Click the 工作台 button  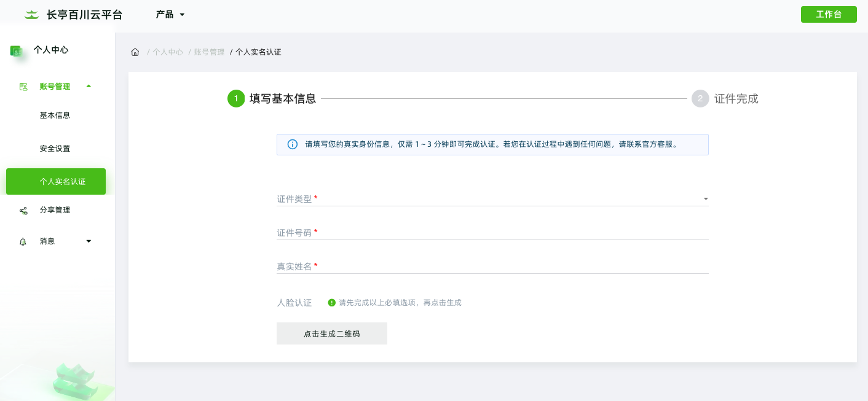pos(829,14)
